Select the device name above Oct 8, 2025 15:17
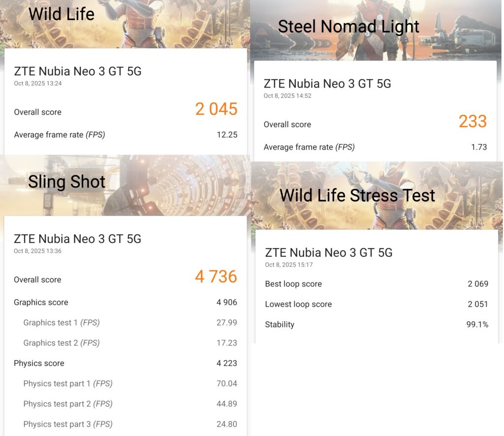 click(x=329, y=253)
